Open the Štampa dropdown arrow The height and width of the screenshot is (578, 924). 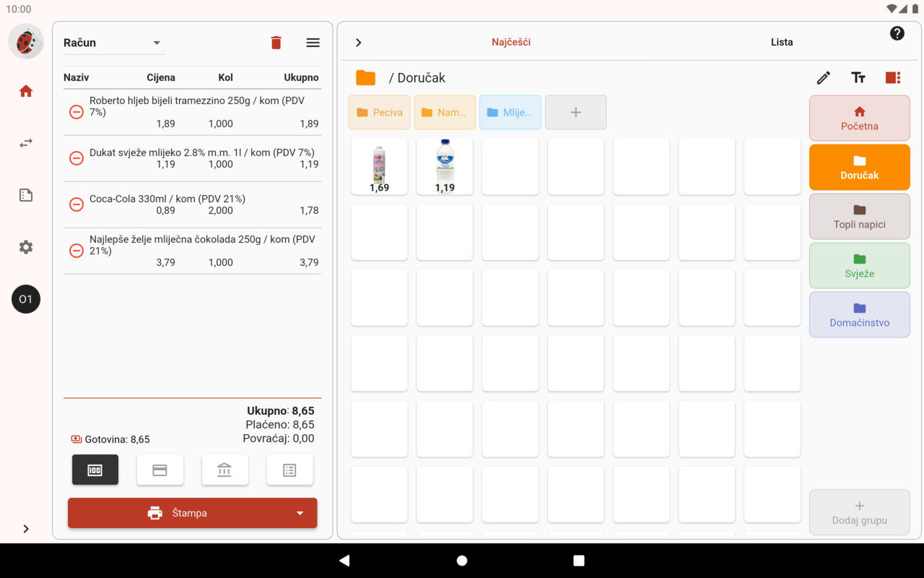point(300,513)
